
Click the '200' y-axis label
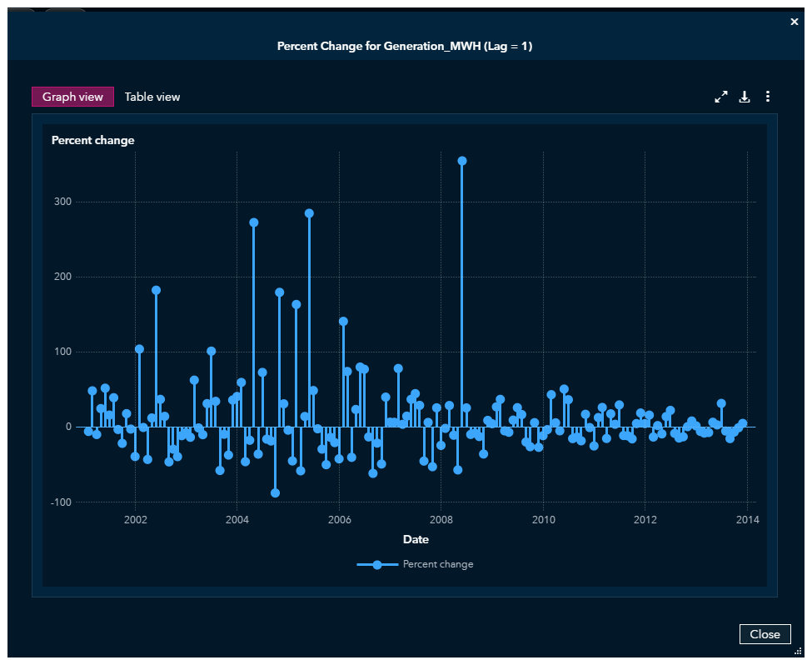tap(62, 277)
